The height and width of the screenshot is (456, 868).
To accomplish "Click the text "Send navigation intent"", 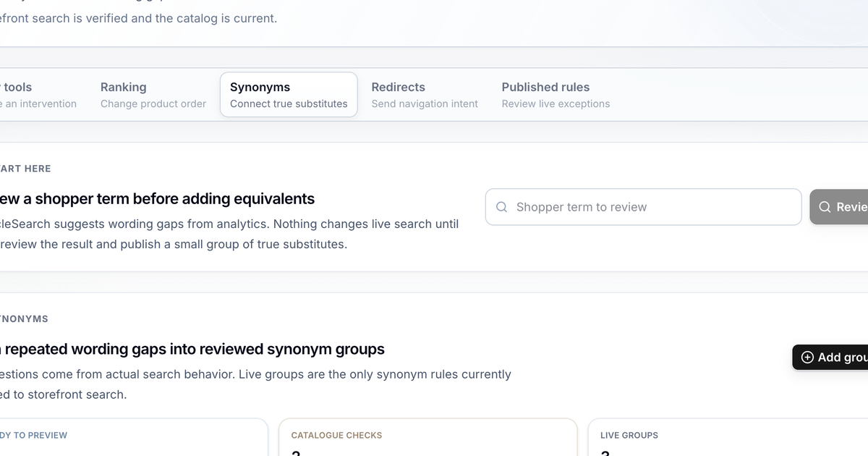I will coord(425,104).
